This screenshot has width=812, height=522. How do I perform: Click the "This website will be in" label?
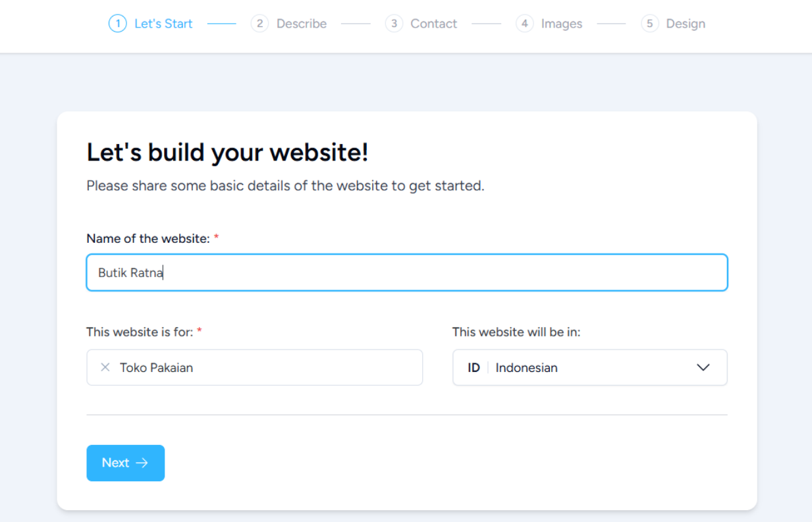[x=516, y=332]
